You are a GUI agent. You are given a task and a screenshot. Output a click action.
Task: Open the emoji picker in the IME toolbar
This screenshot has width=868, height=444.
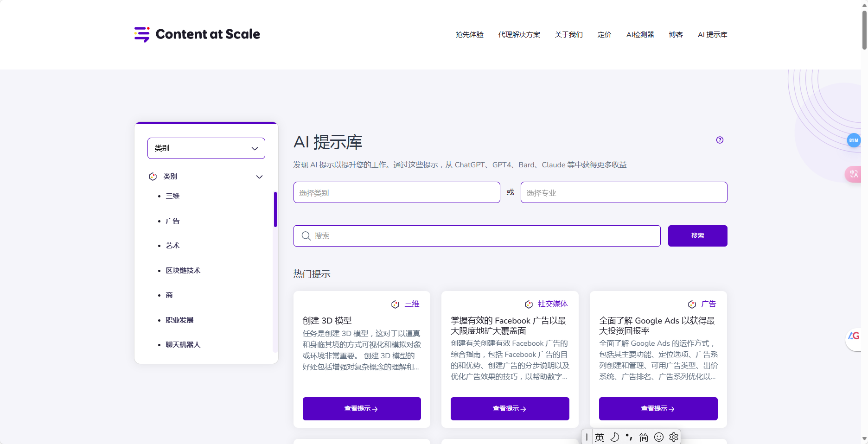[658, 437]
